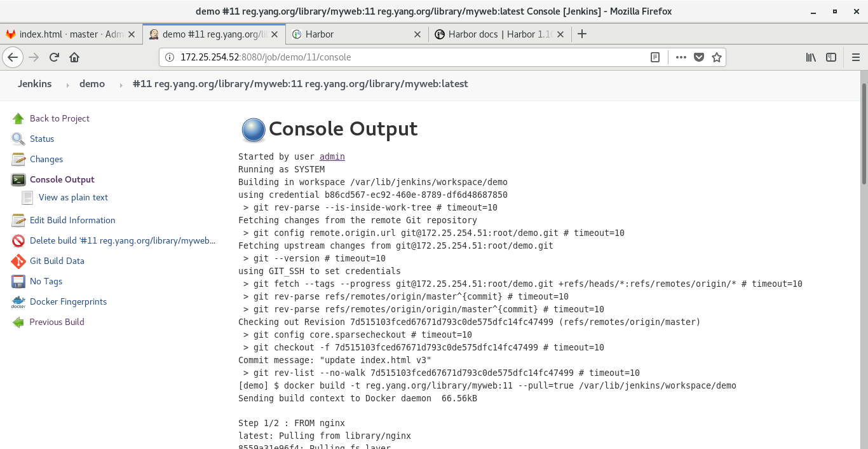This screenshot has width=868, height=449.
Task: Click the Status magnifier icon
Action: [18, 139]
